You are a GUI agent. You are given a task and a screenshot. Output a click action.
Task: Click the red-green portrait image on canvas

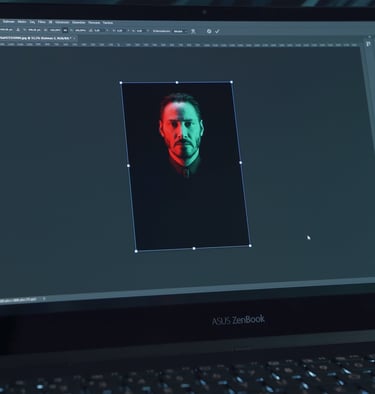[x=186, y=165]
